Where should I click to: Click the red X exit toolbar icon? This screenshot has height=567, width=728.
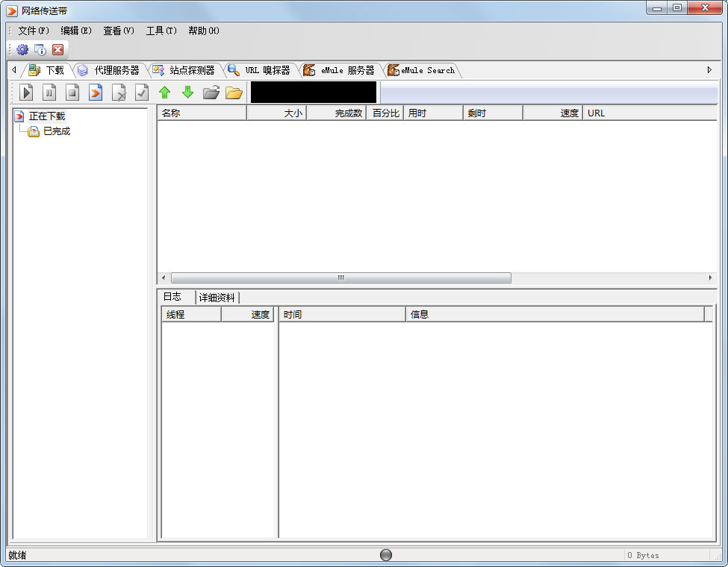(x=57, y=50)
